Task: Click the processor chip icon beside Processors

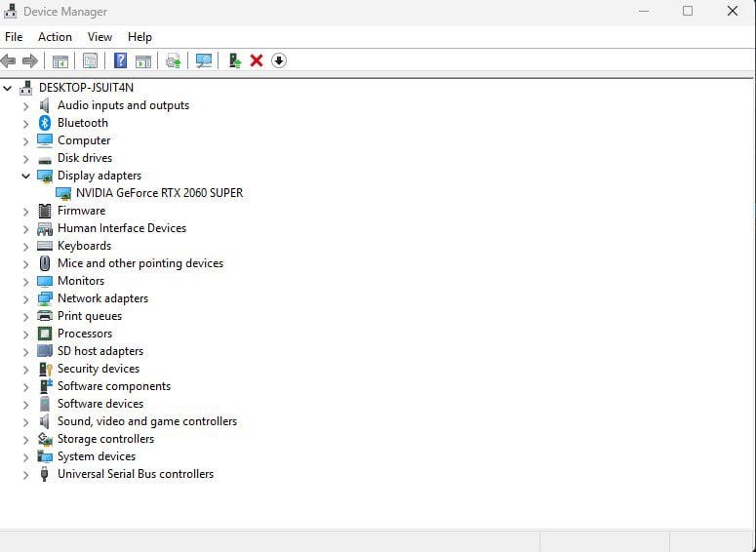Action: [x=45, y=334]
